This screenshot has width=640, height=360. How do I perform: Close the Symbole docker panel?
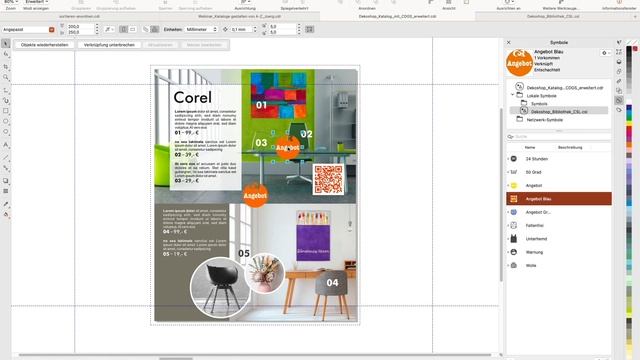[509, 42]
